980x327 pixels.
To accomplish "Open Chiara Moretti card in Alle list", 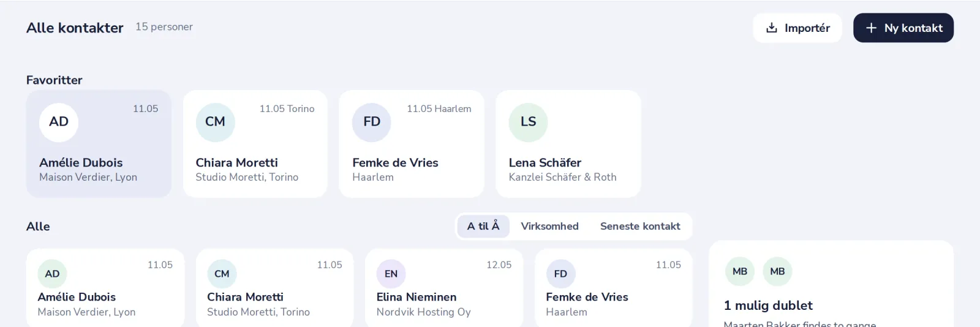I will (x=274, y=288).
